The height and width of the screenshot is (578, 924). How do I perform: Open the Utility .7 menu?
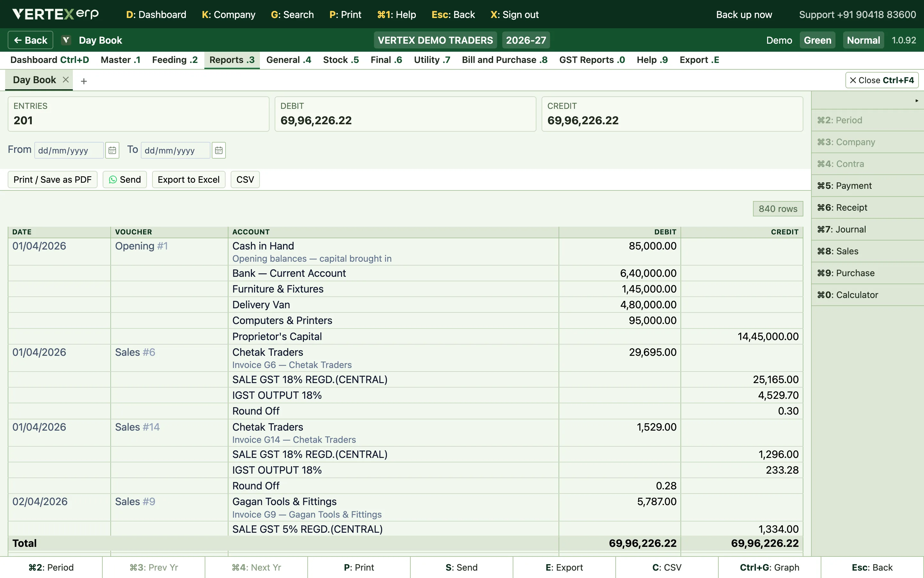tap(432, 60)
